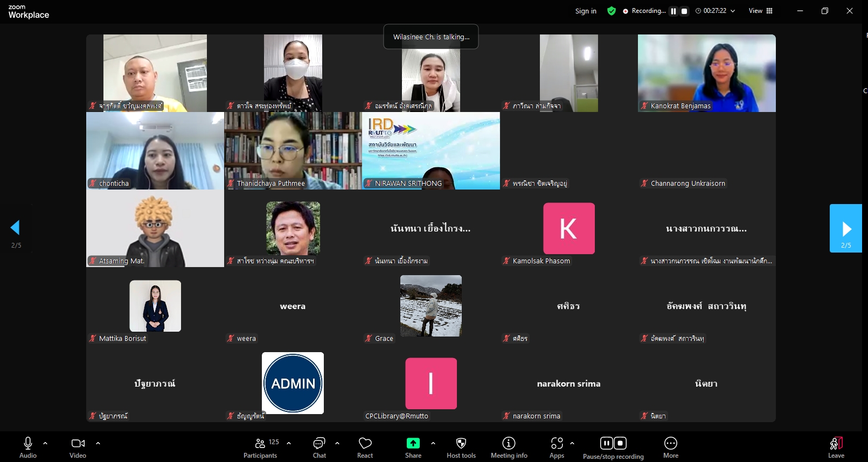Select narakorn srima participant tile

[x=569, y=383]
